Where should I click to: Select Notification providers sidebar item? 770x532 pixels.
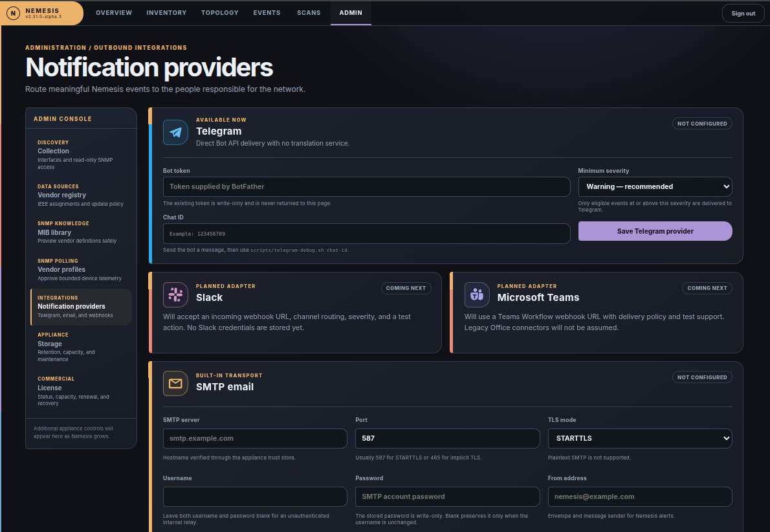pyautogui.click(x=81, y=307)
